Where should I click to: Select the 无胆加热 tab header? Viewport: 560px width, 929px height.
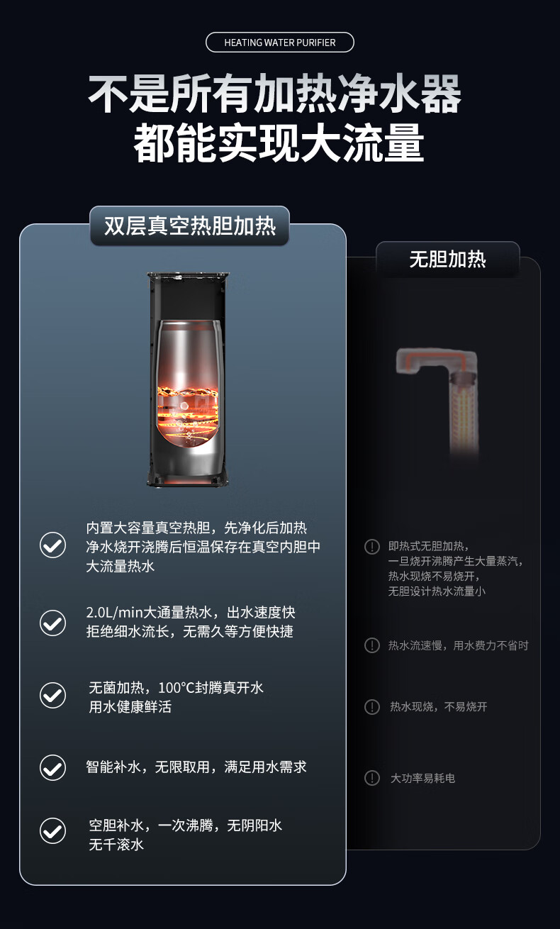coord(447,259)
